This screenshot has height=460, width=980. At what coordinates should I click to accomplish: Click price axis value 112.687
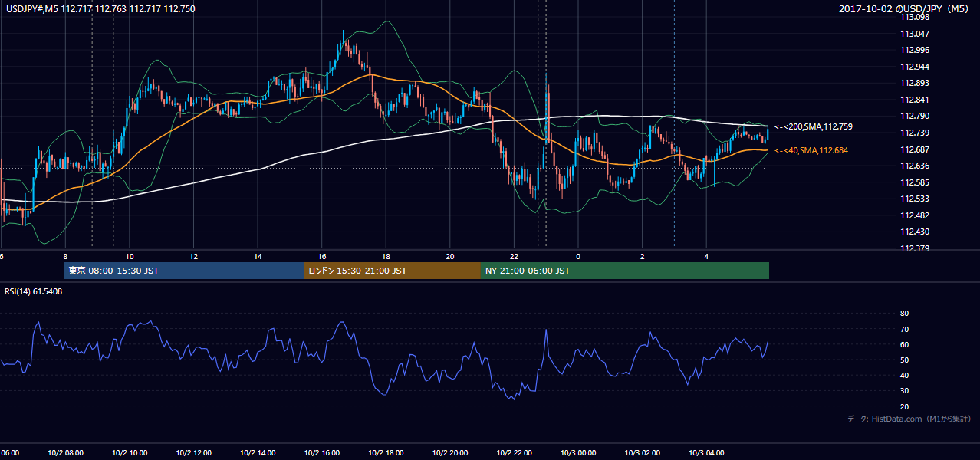pos(915,149)
